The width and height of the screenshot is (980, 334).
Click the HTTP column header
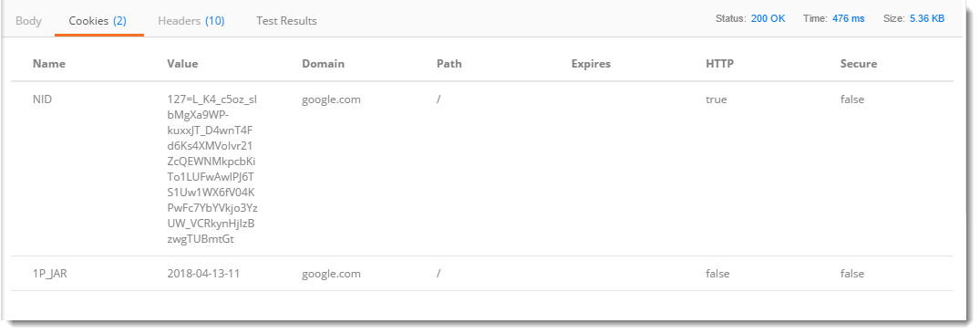tap(719, 64)
